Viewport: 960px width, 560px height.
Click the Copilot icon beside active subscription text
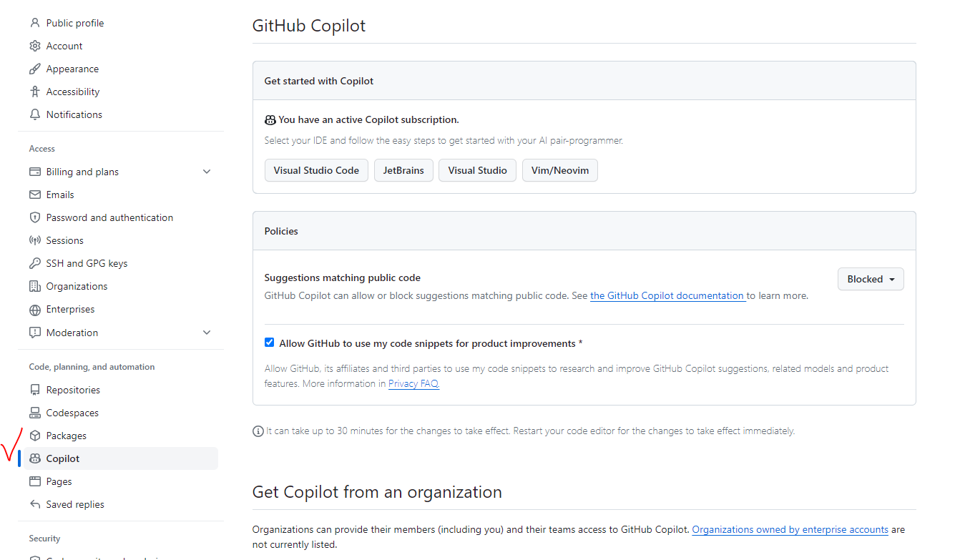pos(270,120)
